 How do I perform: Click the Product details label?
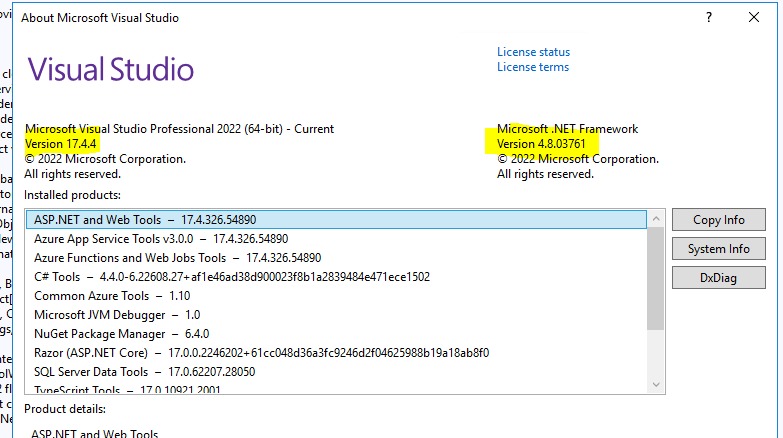(65, 409)
